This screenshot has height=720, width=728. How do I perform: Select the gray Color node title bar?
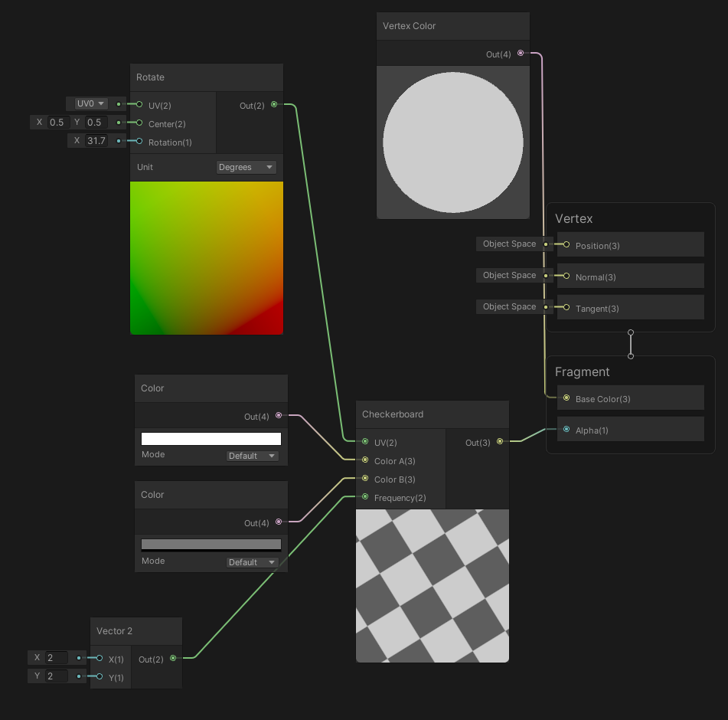coord(211,495)
